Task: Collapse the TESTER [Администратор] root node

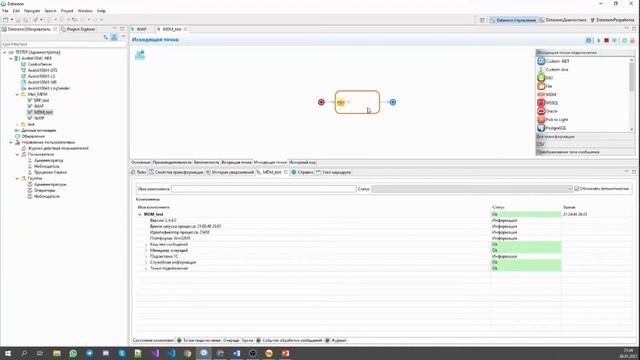Action: pyautogui.click(x=5, y=52)
